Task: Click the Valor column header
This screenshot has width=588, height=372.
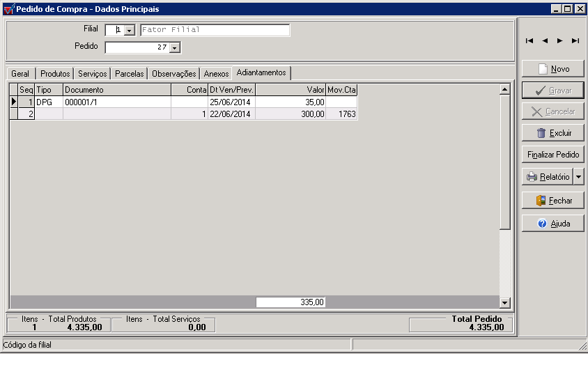Action: click(x=291, y=90)
